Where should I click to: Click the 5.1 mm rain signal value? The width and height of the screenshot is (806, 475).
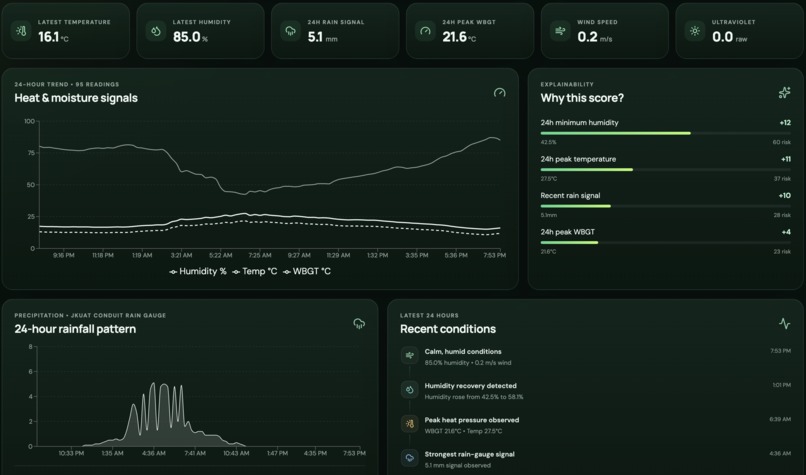pos(322,37)
